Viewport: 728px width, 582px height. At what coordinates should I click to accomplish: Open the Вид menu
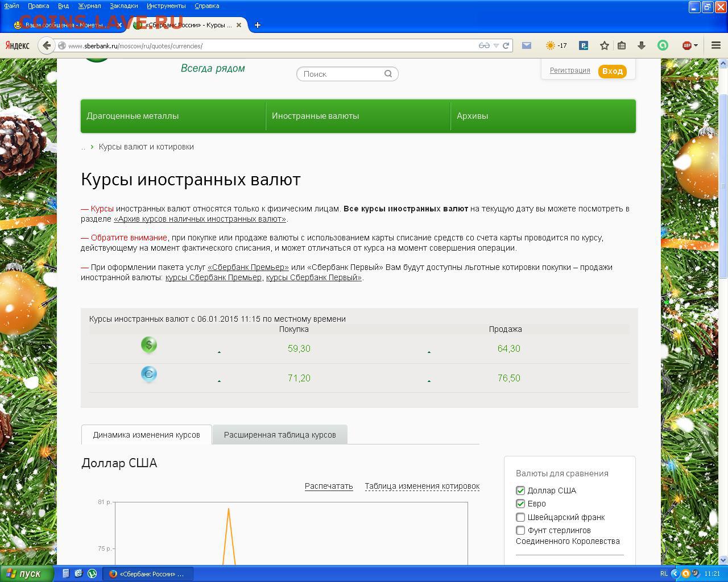(63, 6)
